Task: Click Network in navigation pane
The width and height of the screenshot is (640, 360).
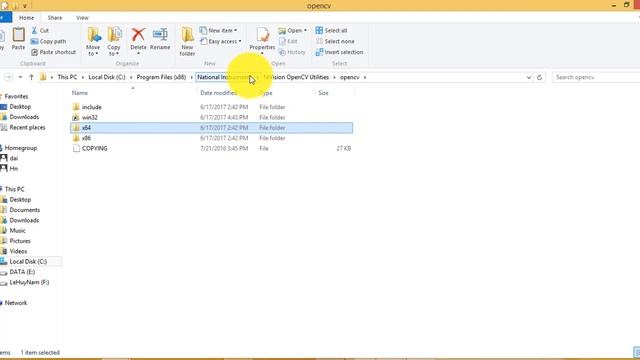Action: pyautogui.click(x=16, y=303)
